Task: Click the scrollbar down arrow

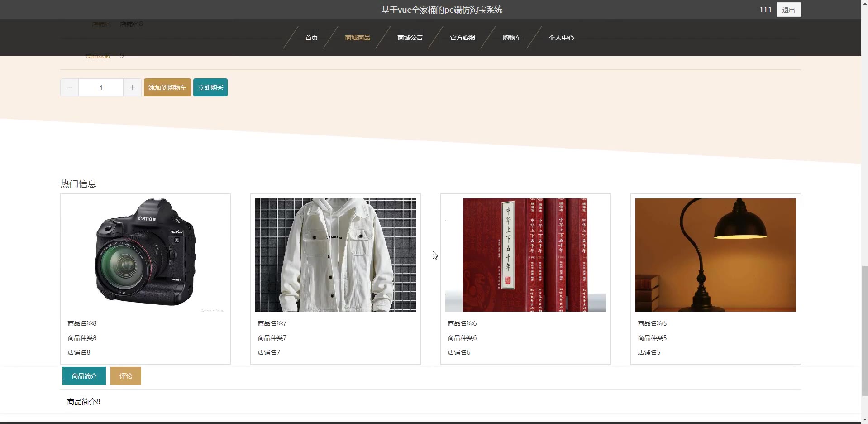Action: [864, 420]
